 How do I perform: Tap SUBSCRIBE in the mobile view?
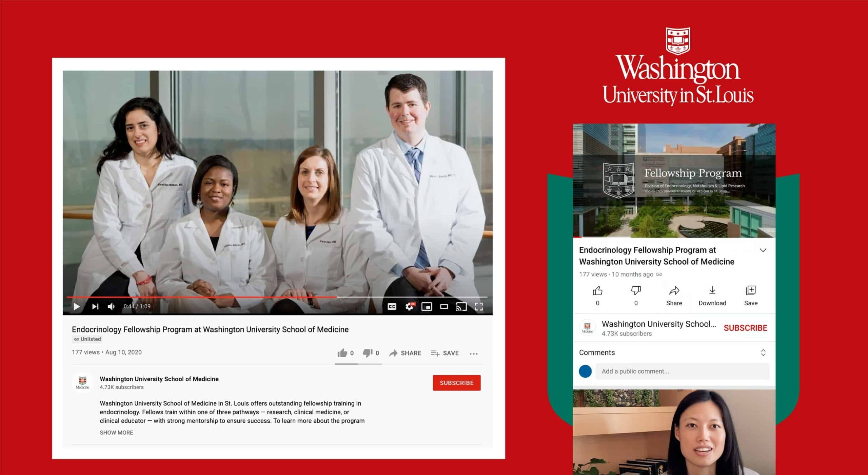[x=745, y=328]
